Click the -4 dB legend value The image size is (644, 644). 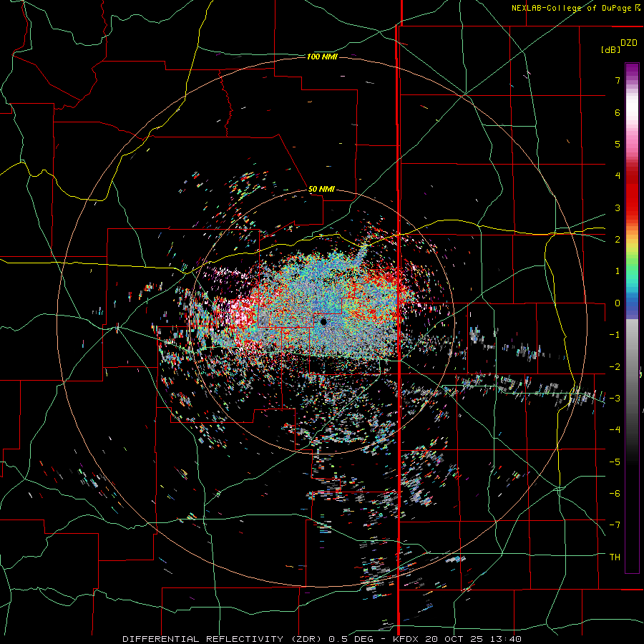coord(615,430)
